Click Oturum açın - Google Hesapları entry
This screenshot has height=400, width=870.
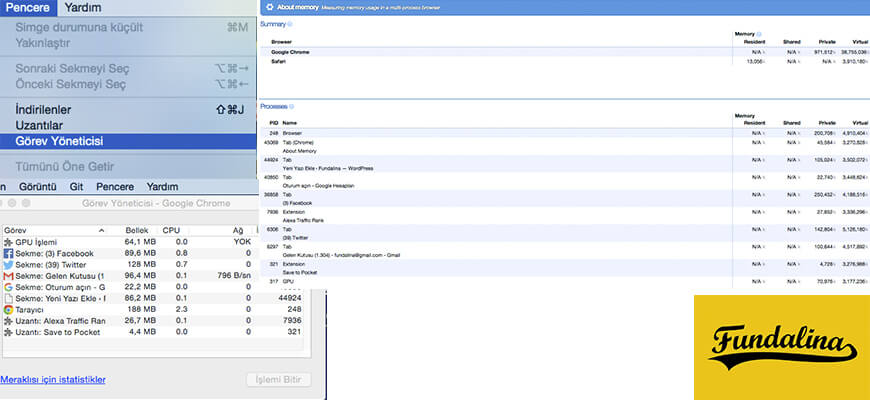click(318, 185)
